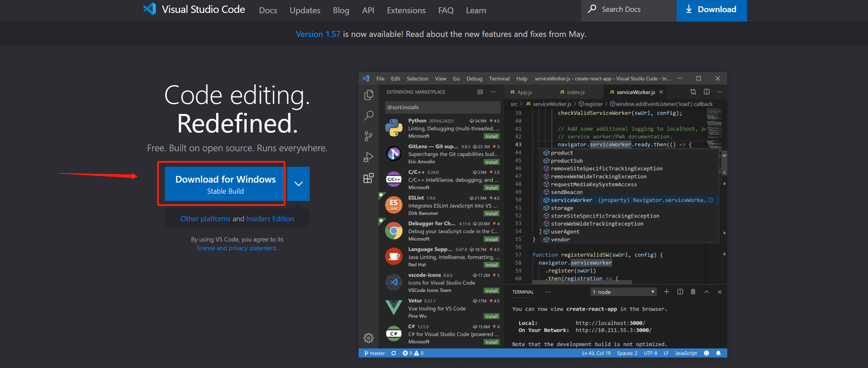
Task: Click the feedback smiley icon in status bar
Action: [x=706, y=353]
